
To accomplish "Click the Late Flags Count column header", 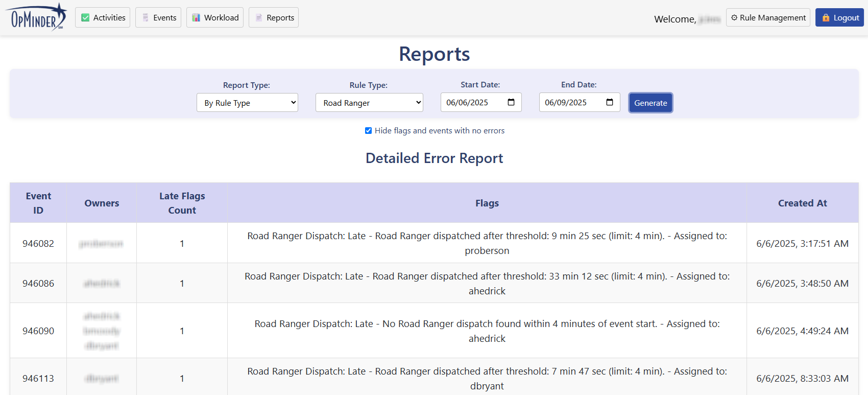I will pyautogui.click(x=182, y=203).
